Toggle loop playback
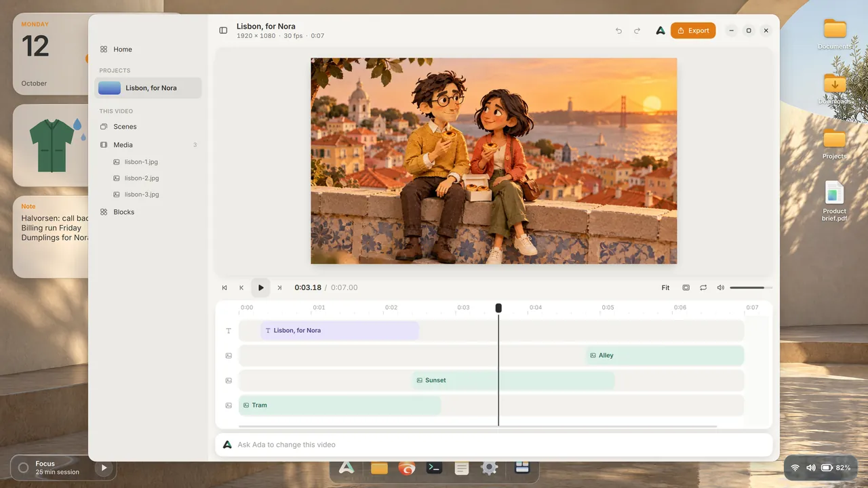Viewport: 868px width, 488px height. [x=703, y=288]
